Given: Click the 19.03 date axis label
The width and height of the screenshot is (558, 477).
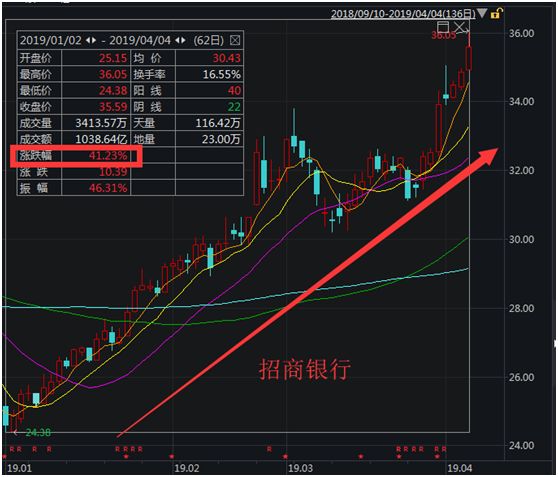Looking at the screenshot, I should (300, 468).
